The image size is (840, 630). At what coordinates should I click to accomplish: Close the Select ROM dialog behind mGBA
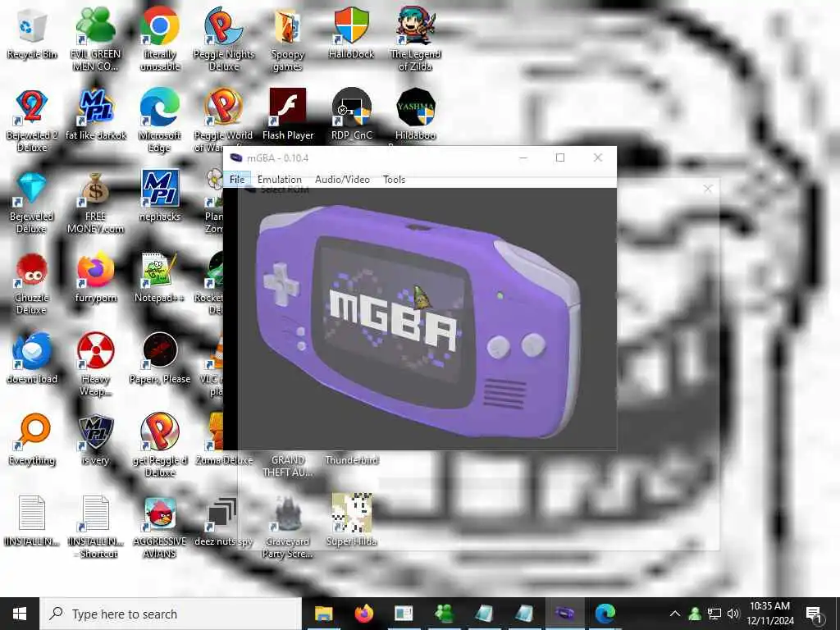coord(708,189)
